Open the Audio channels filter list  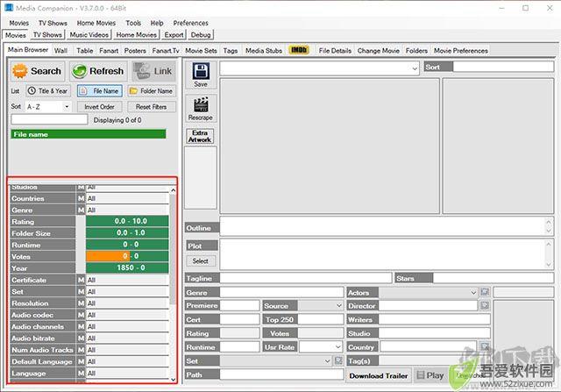(127, 326)
